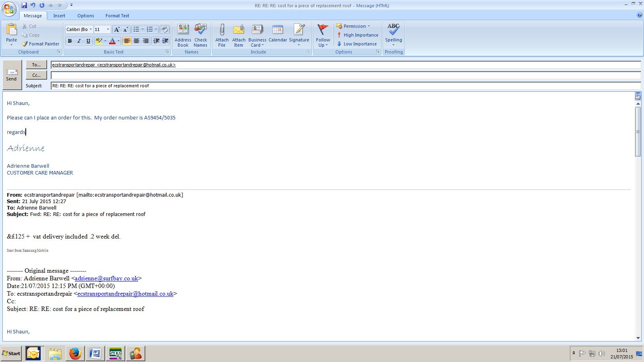Screen dimensions: 644x362
Task: Open the Address Book
Action: click(183, 35)
